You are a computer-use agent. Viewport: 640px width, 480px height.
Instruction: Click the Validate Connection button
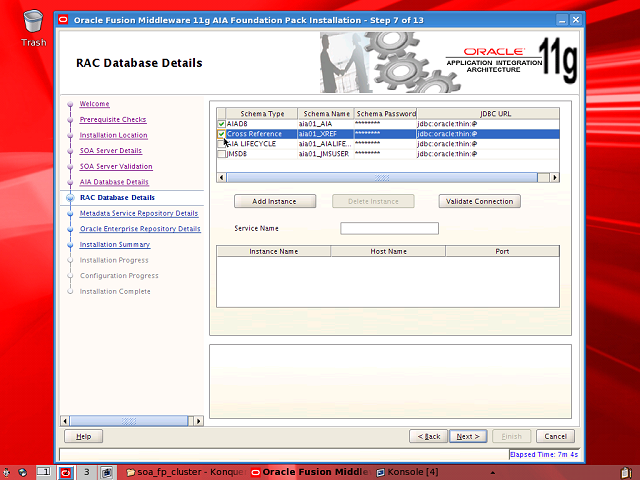tap(479, 201)
